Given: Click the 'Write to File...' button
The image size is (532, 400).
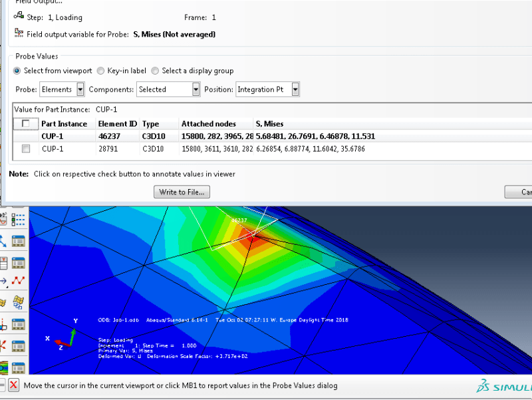Looking at the screenshot, I should pyautogui.click(x=182, y=192).
